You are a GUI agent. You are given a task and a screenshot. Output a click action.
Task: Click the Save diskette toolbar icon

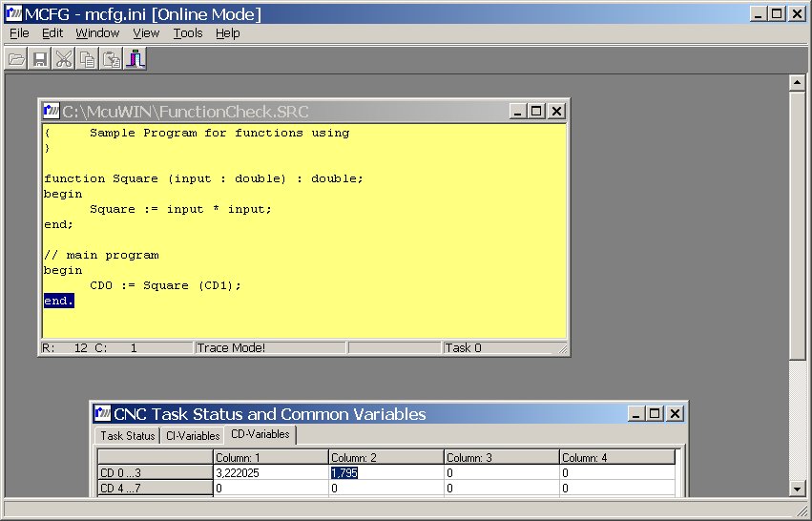pyautogui.click(x=40, y=58)
